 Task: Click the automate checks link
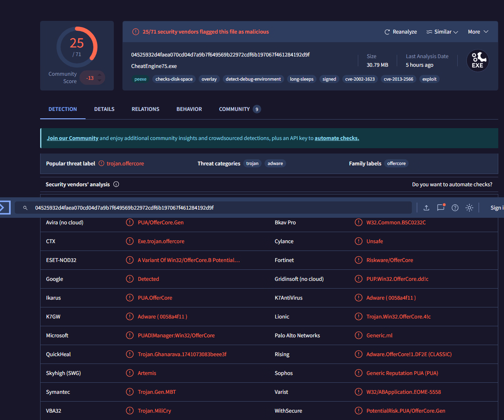[337, 138]
